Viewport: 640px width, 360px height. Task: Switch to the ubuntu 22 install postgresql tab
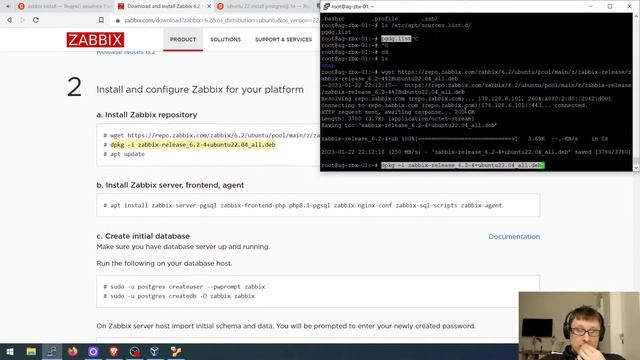[x=265, y=7]
